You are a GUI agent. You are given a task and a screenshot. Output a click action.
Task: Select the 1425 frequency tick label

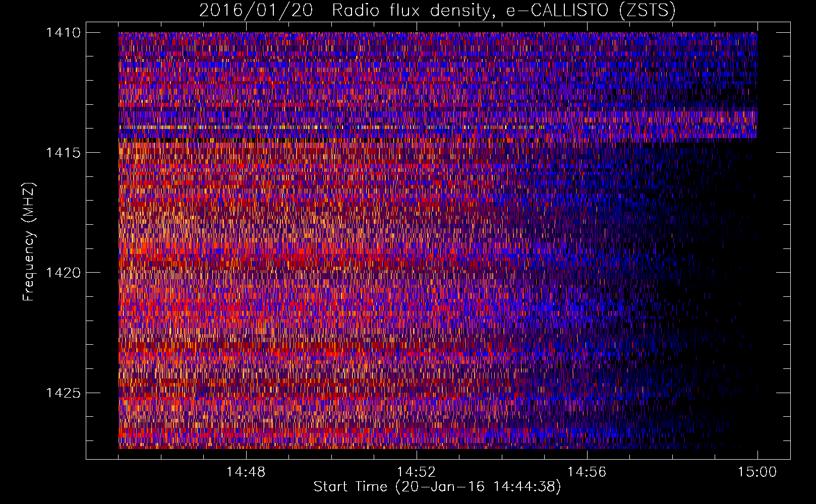coord(63,393)
